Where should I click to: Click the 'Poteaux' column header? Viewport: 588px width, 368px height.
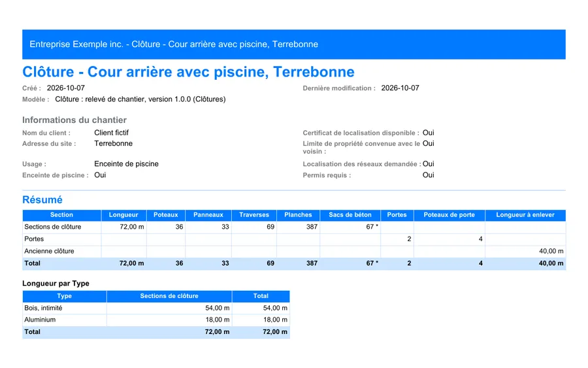point(166,215)
